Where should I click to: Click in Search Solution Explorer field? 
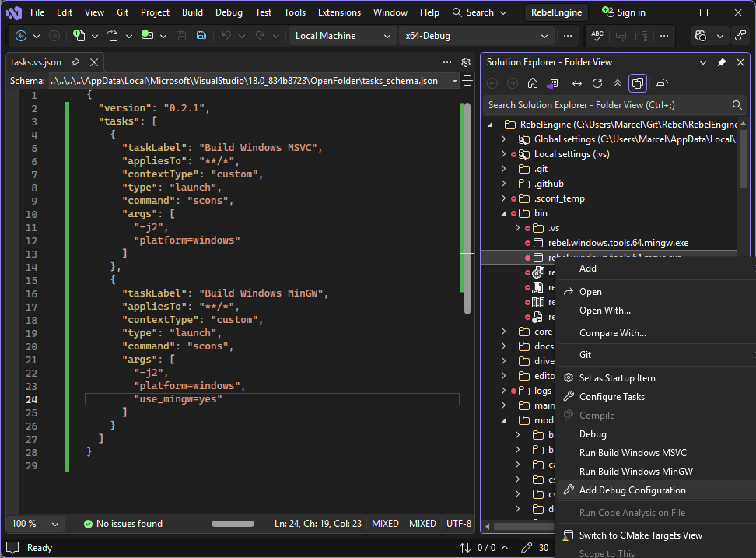point(607,105)
